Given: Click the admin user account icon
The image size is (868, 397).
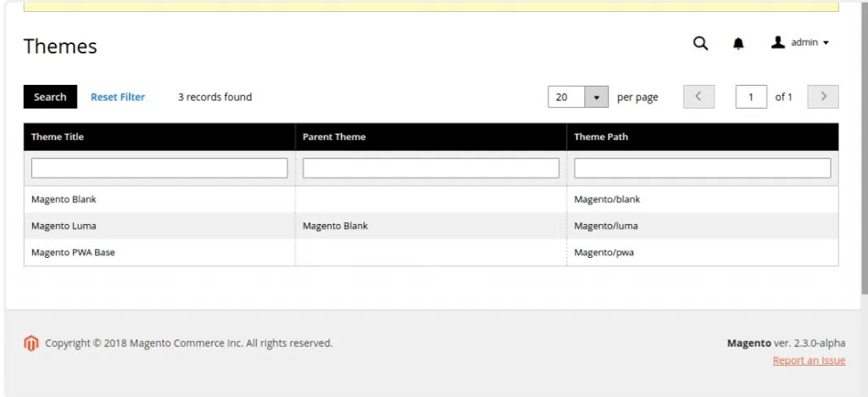Looking at the screenshot, I should click(777, 42).
